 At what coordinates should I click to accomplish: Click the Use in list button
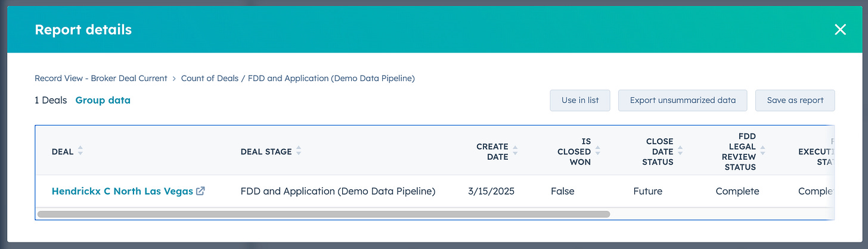point(580,100)
